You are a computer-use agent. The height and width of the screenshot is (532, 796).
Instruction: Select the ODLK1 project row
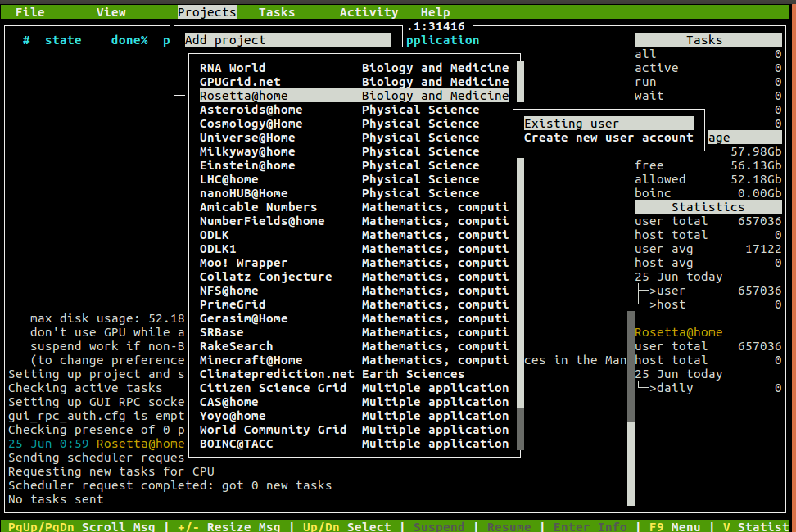click(355, 249)
